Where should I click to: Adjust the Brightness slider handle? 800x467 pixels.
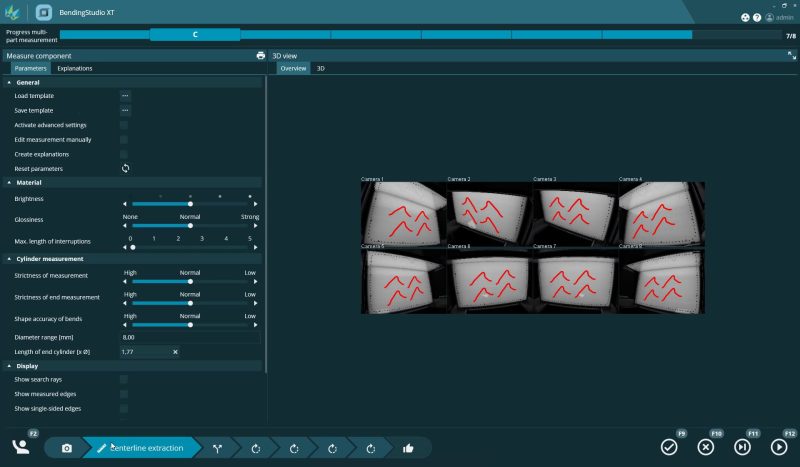tap(190, 204)
